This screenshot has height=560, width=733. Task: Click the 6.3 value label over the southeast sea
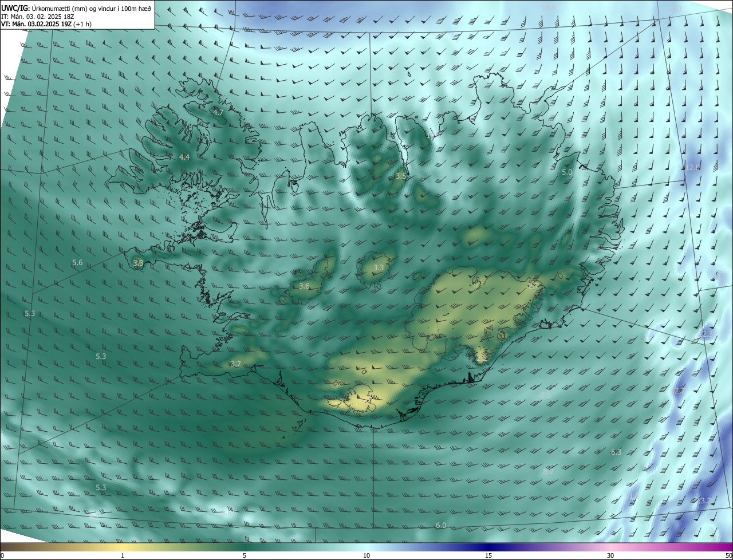(x=616, y=452)
